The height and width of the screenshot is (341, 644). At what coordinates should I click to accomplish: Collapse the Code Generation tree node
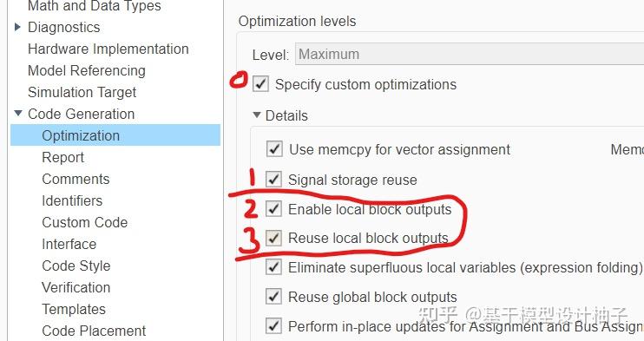18,113
